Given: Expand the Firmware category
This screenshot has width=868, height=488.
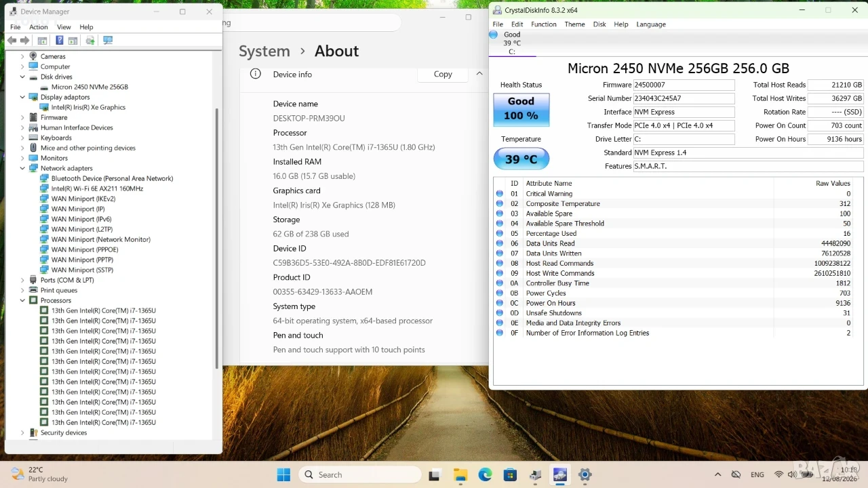Looking at the screenshot, I should (22, 117).
